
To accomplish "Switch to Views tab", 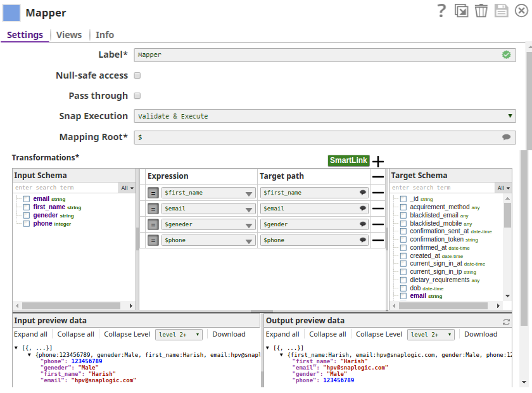I will coord(69,35).
